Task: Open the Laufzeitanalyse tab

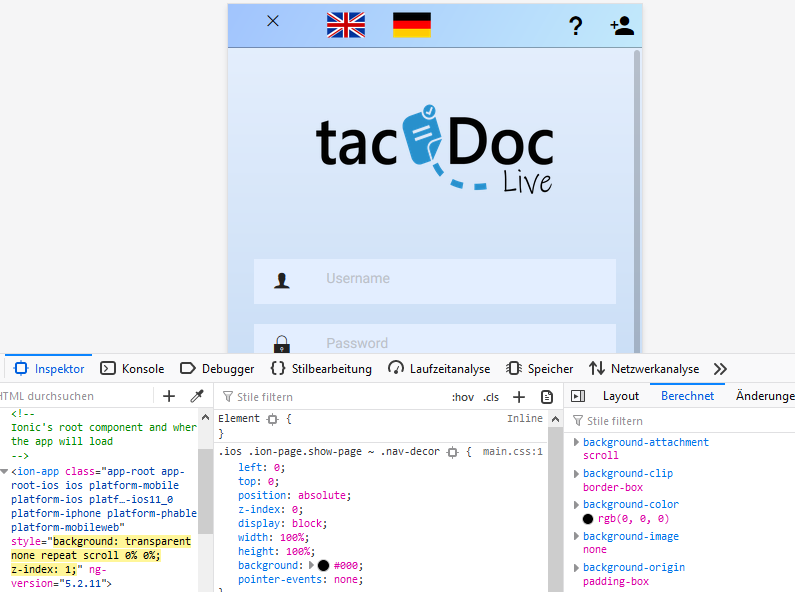Action: (439, 368)
